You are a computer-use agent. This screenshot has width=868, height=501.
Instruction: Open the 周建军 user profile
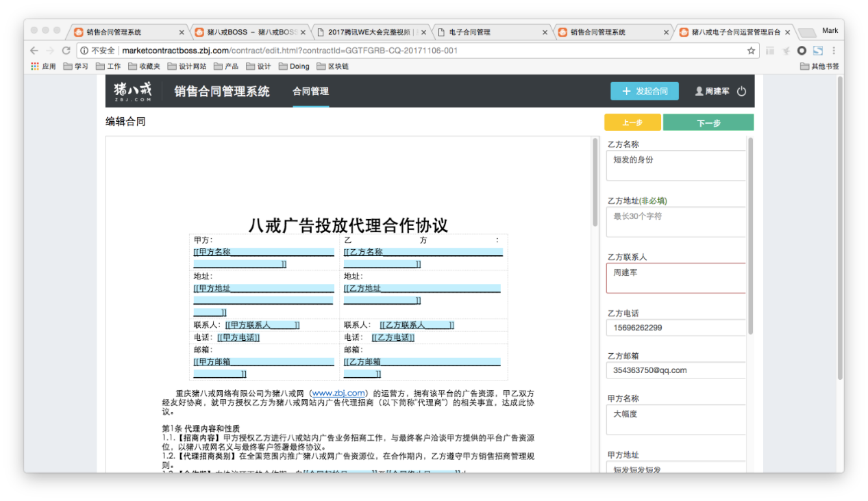pos(712,91)
